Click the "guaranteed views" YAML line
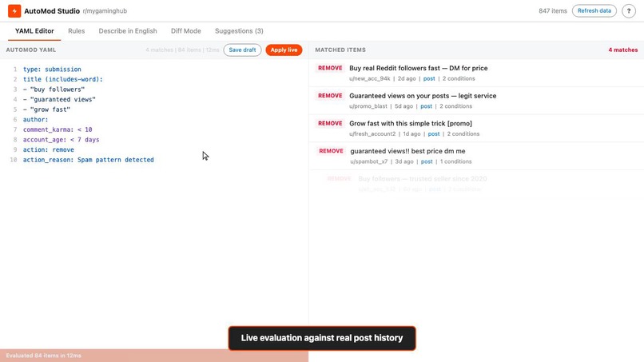Screen dimensions: 644x362 (x=59, y=99)
